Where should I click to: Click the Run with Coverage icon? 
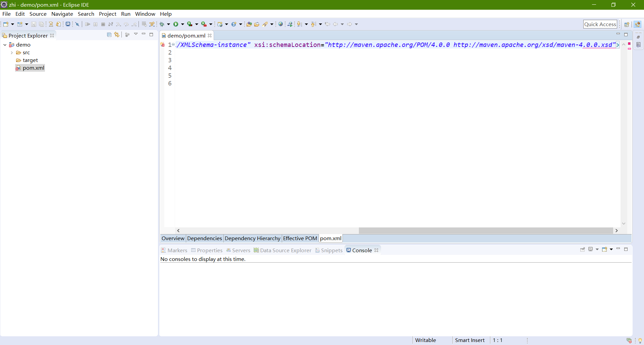pos(190,24)
